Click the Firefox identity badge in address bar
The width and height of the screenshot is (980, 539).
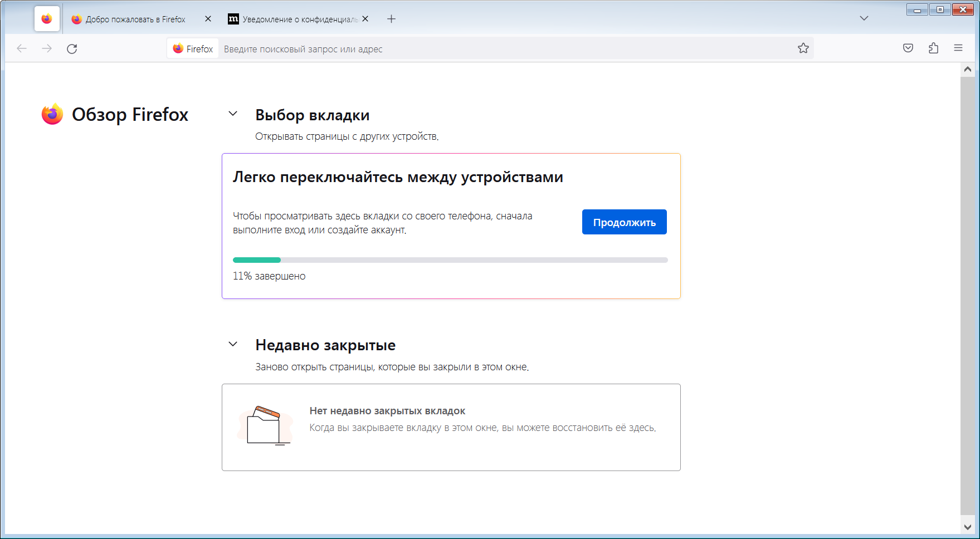193,49
